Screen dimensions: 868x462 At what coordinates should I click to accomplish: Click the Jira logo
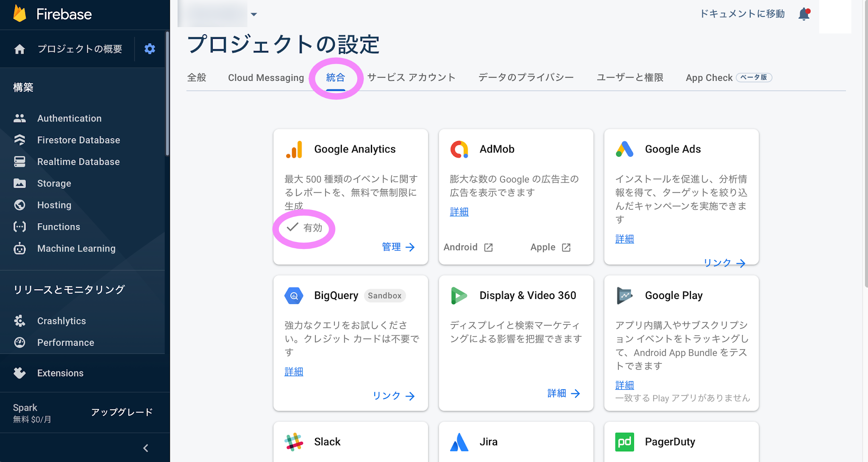pyautogui.click(x=459, y=442)
